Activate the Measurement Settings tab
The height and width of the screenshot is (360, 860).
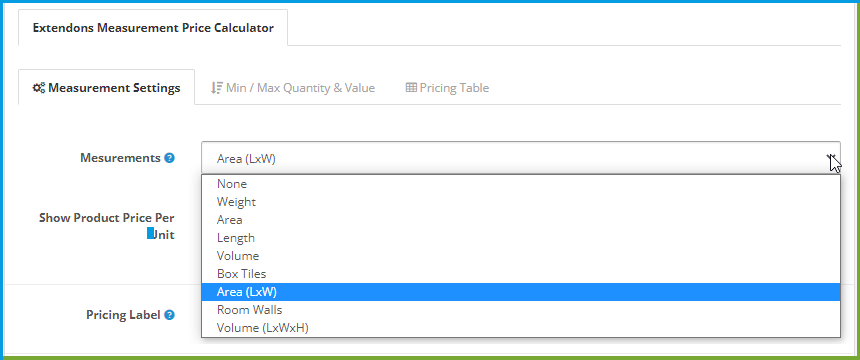[106, 88]
